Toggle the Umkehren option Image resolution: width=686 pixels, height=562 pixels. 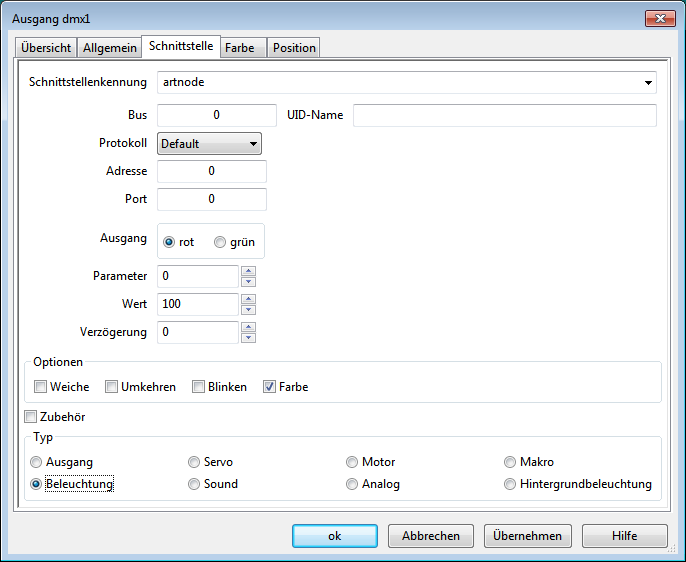click(113, 387)
